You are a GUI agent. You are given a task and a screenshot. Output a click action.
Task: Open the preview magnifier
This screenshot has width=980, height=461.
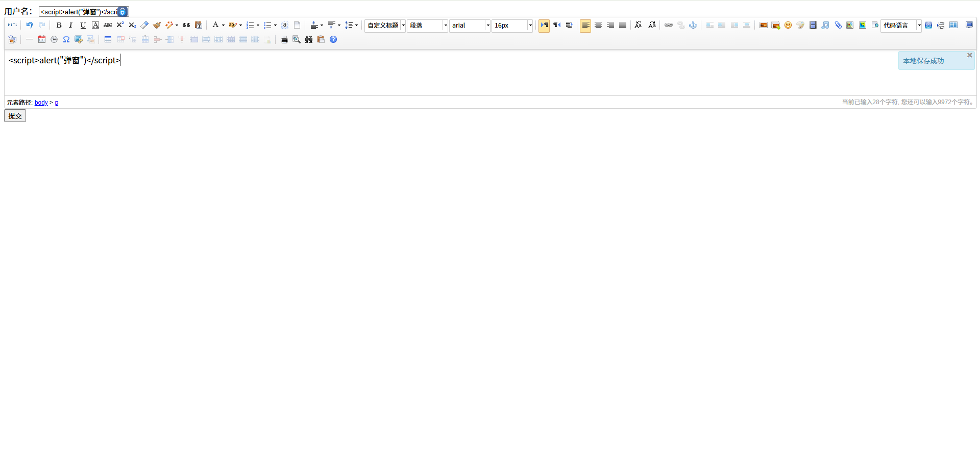pyautogui.click(x=297, y=39)
